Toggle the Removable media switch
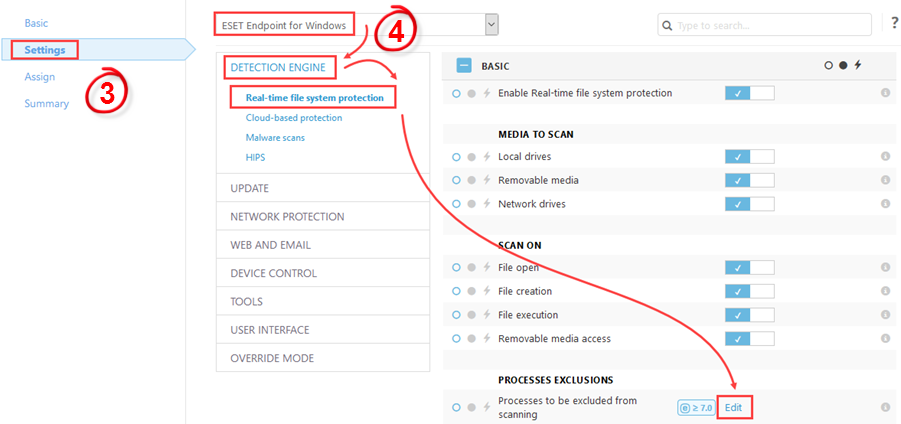 coord(749,180)
